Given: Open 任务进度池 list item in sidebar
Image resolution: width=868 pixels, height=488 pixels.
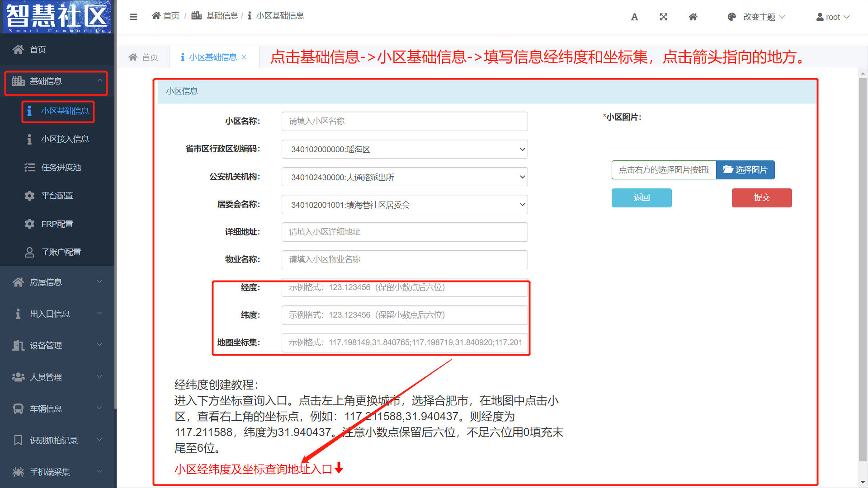Looking at the screenshot, I should 61,168.
